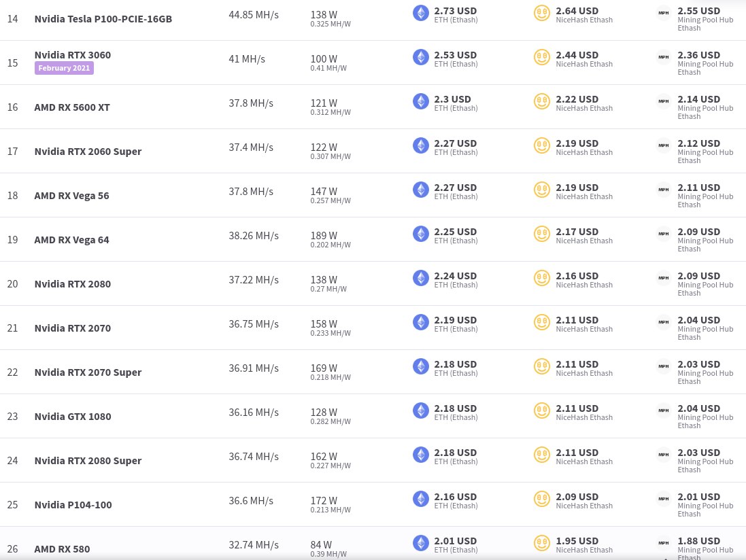
Task: Open the Nvidia RTX 3060 device link
Action: [x=72, y=55]
